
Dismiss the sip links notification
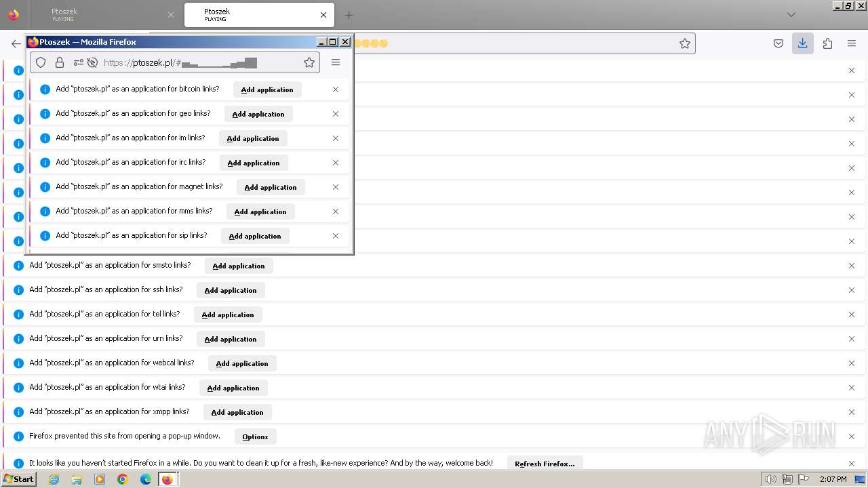pyautogui.click(x=336, y=236)
